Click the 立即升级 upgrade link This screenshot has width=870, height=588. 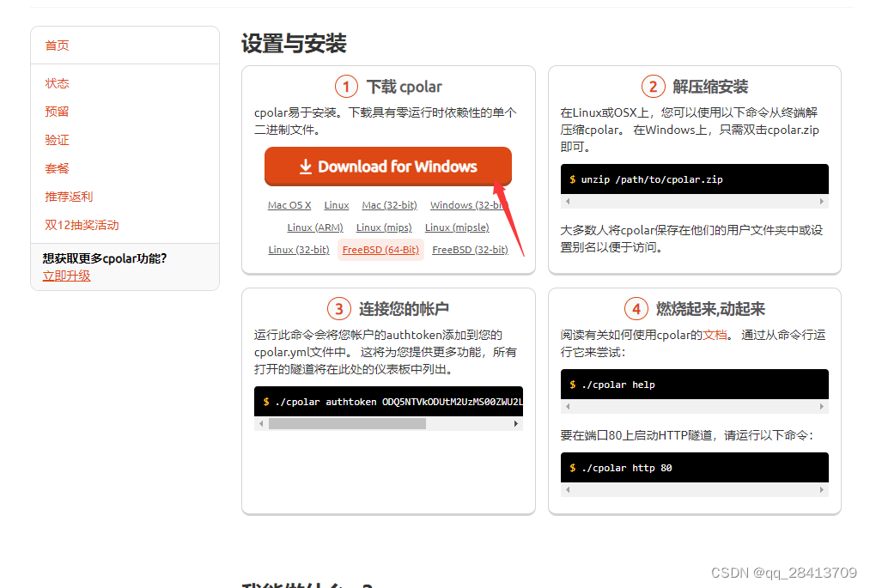[67, 276]
